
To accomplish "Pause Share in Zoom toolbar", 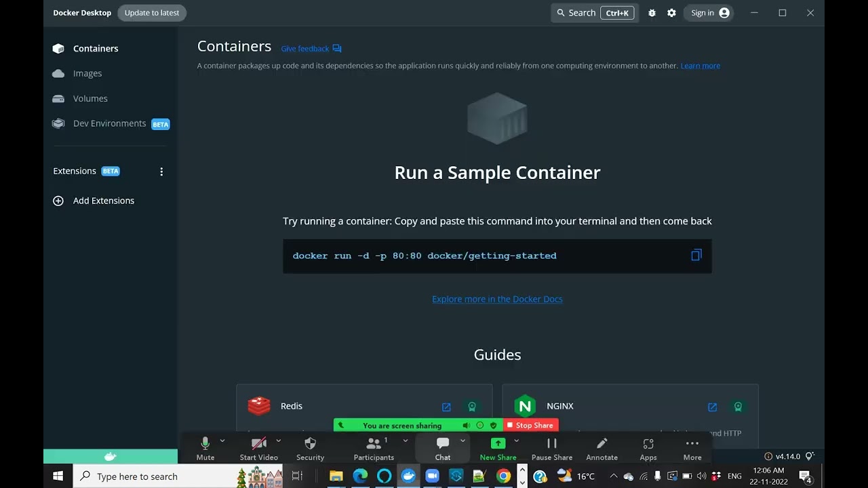I will click(552, 448).
